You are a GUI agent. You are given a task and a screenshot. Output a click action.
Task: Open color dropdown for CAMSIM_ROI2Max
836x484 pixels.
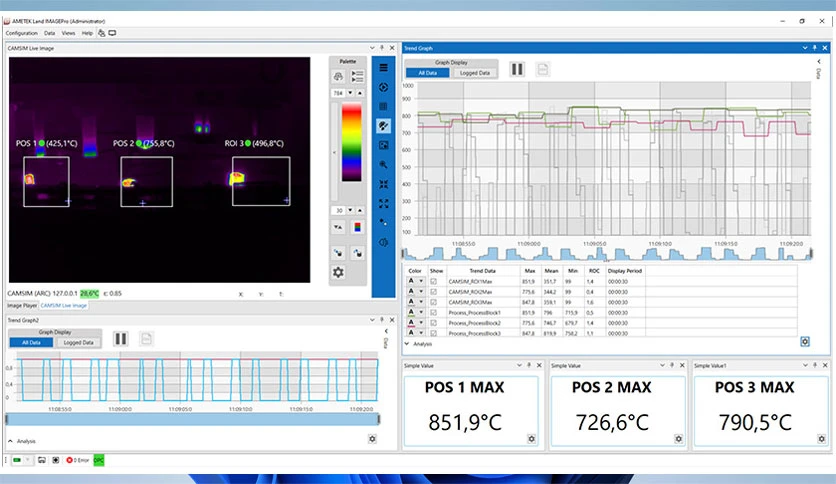click(421, 292)
